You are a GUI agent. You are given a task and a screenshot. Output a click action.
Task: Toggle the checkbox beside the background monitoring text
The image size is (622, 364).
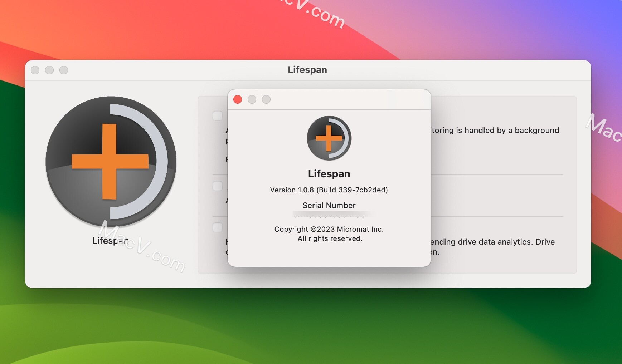pos(218,116)
